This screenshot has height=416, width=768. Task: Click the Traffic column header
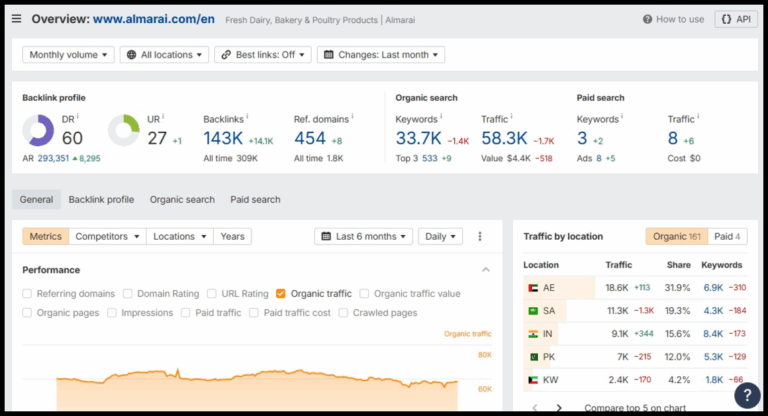click(x=619, y=265)
